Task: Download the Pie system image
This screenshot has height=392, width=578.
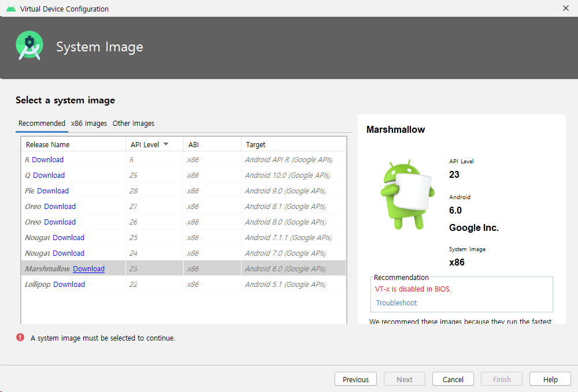Action: click(x=53, y=191)
